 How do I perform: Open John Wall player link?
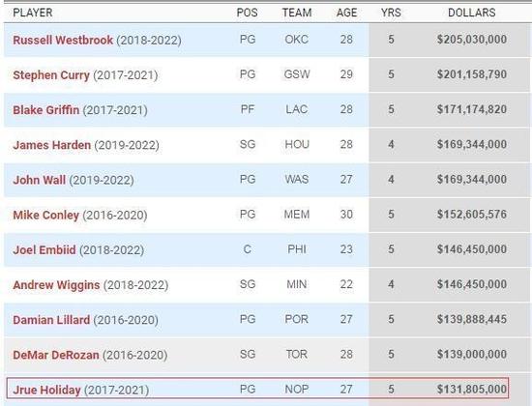click(40, 180)
